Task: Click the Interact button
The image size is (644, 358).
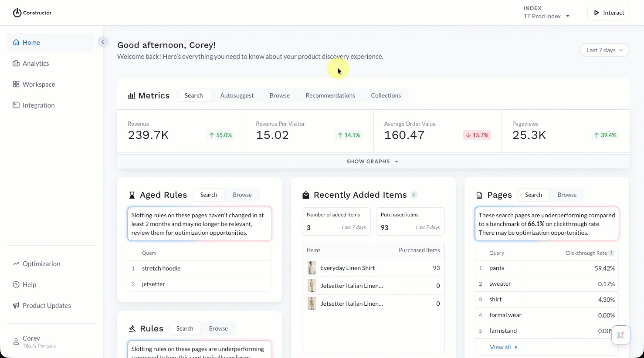Action: [609, 13]
